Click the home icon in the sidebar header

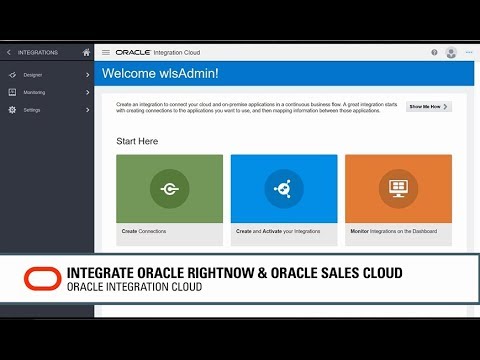click(x=86, y=52)
